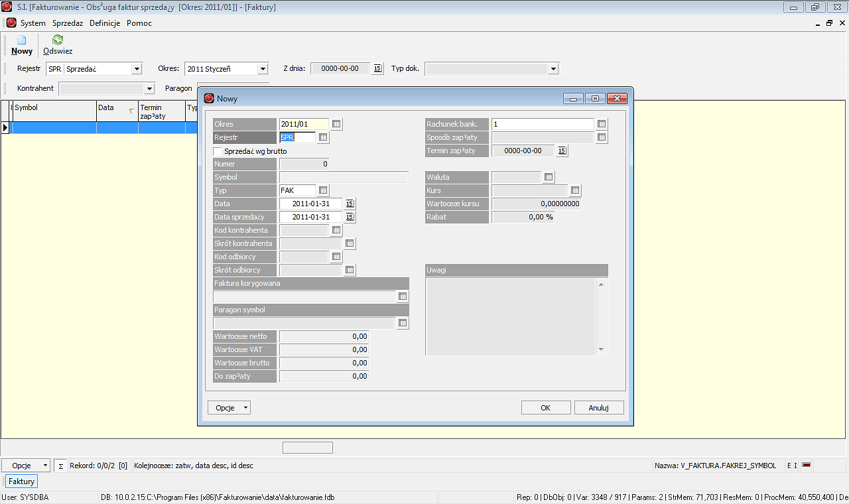Sort table by Symbol column header

click(x=55, y=111)
